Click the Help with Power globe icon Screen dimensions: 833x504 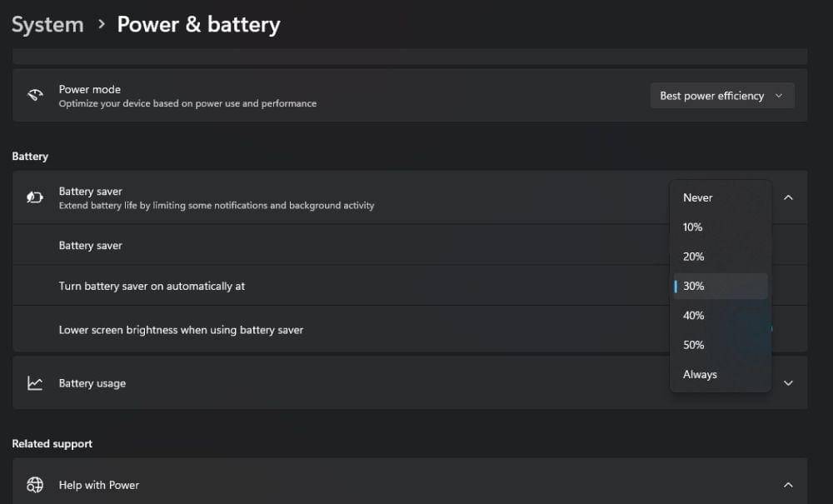coord(35,485)
